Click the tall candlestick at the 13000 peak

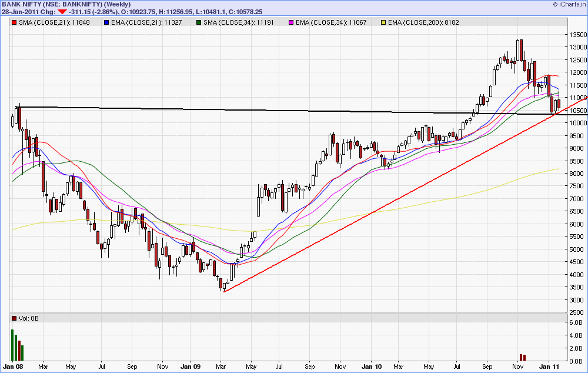coord(521,50)
